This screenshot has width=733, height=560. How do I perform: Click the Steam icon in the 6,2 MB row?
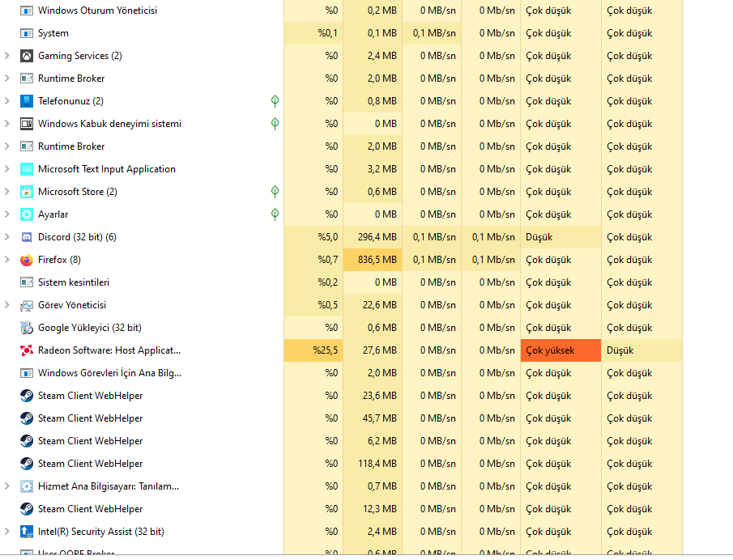coord(27,441)
